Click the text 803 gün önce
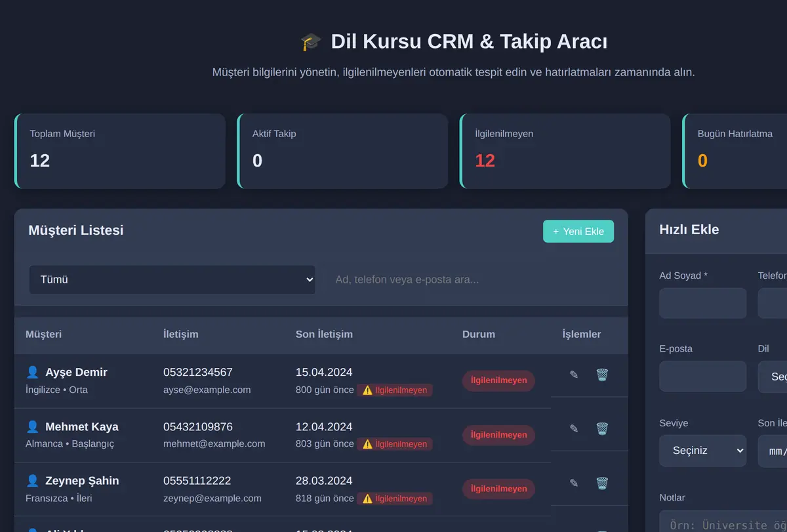The height and width of the screenshot is (532, 787). [x=325, y=443]
